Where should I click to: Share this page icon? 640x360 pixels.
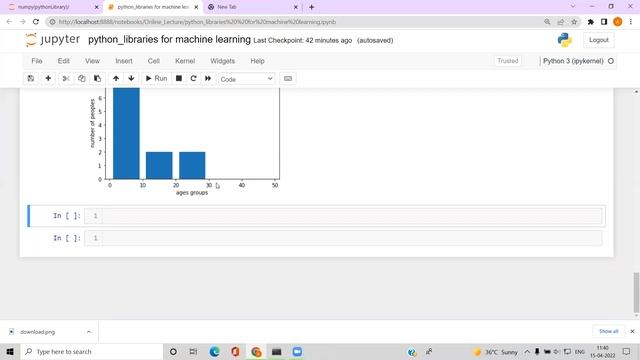[x=561, y=22]
